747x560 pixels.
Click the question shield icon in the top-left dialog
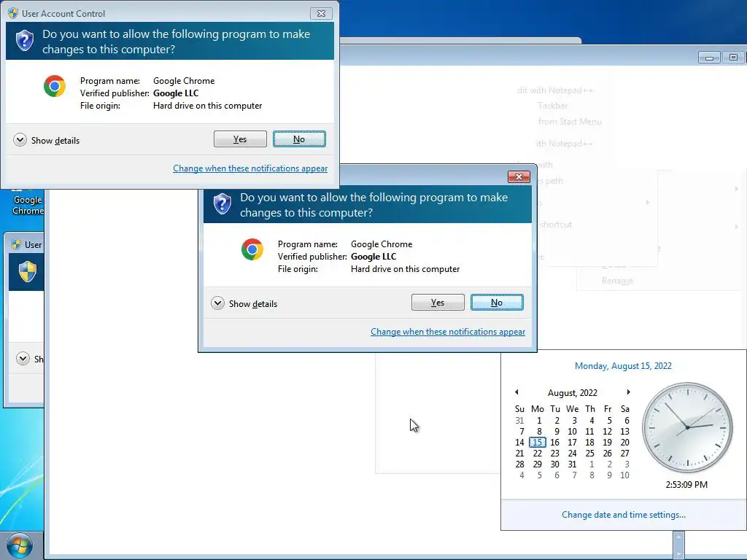25,41
